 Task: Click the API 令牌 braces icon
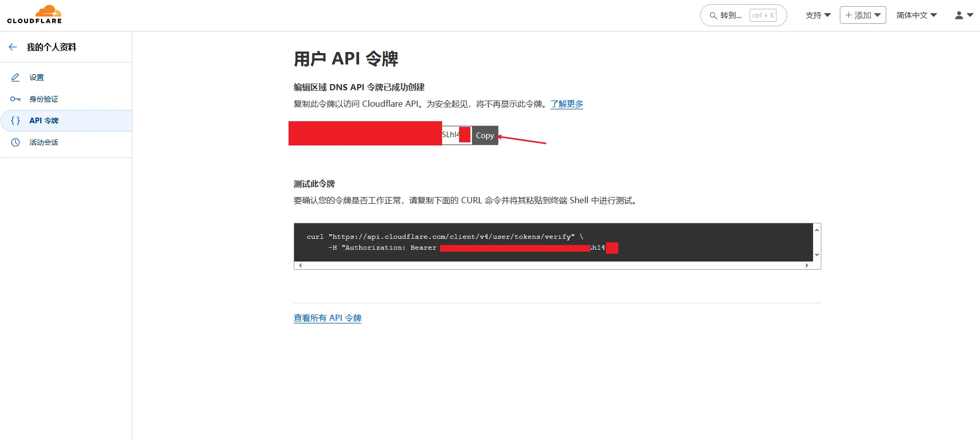(x=15, y=121)
